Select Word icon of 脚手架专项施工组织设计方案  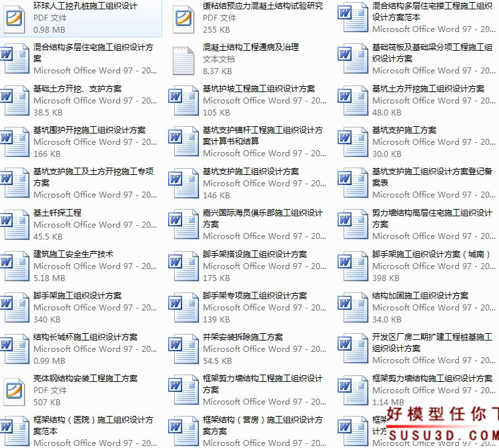coord(183,307)
